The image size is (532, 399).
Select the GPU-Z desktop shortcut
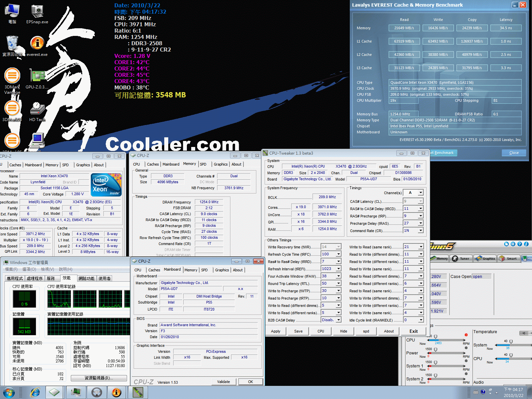(x=37, y=79)
